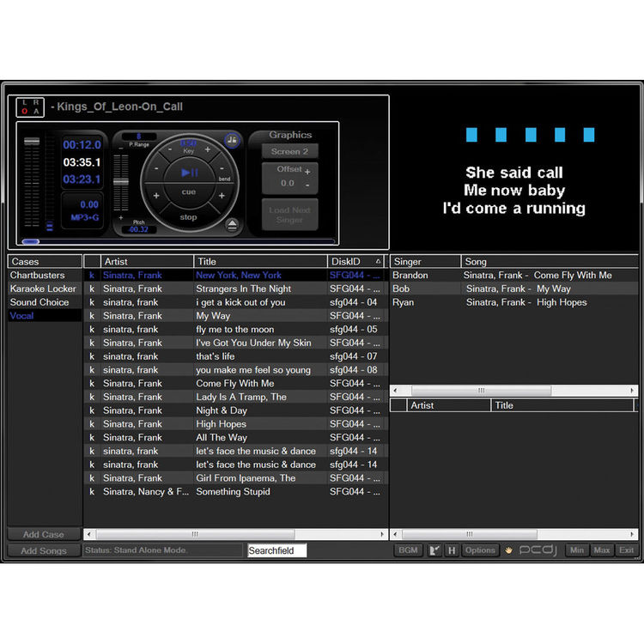644x644 pixels.
Task: Click the eject icon in the player
Action: click(x=233, y=225)
